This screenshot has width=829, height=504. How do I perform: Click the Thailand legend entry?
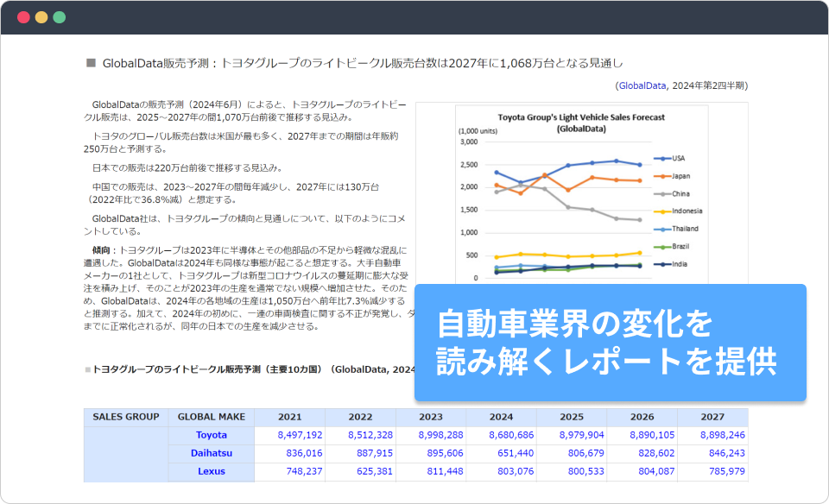coord(676,229)
